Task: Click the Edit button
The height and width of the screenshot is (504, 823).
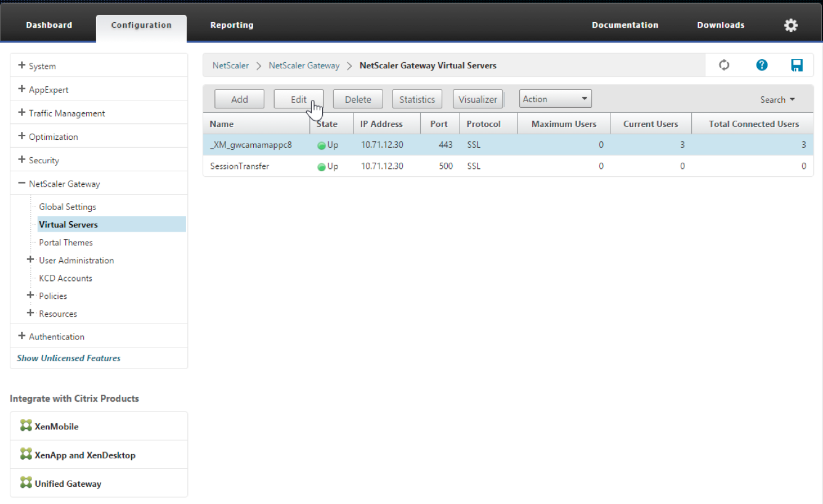Action: pos(299,99)
